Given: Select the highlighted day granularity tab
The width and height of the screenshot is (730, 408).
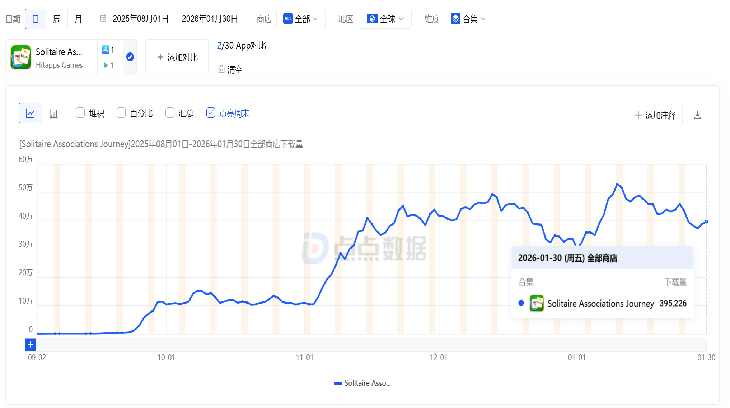Looking at the screenshot, I should pyautogui.click(x=36, y=18).
